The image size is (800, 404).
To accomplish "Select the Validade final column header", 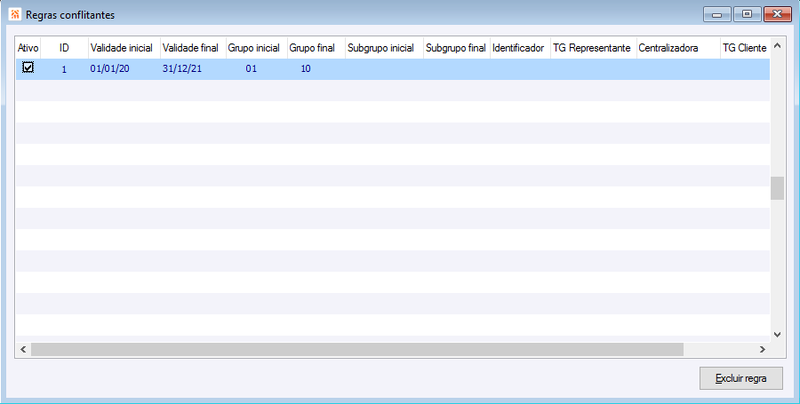I will 193,48.
